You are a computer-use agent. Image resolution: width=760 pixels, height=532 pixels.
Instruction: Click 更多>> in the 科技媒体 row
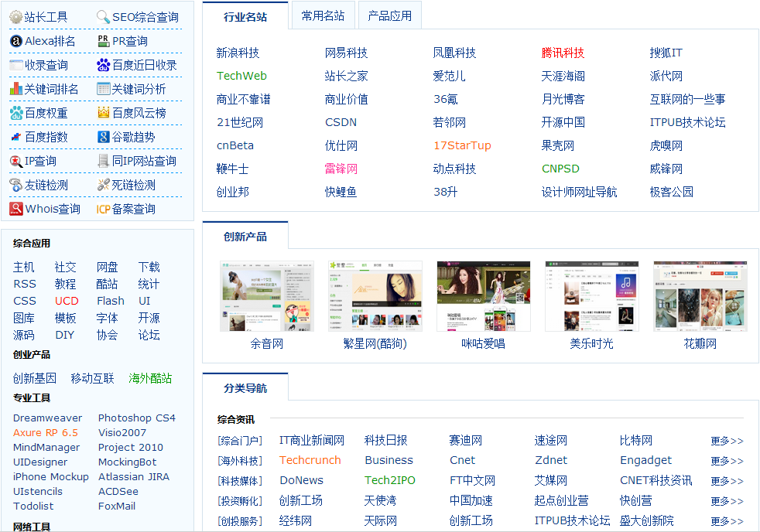click(727, 481)
